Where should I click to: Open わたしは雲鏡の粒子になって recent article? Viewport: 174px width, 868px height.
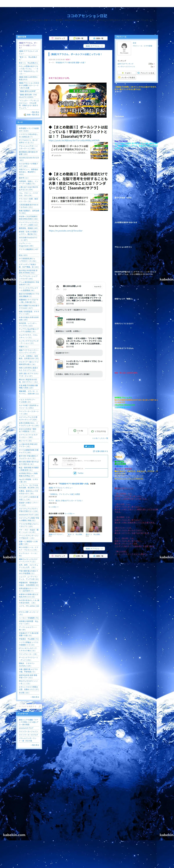tap(29, 70)
